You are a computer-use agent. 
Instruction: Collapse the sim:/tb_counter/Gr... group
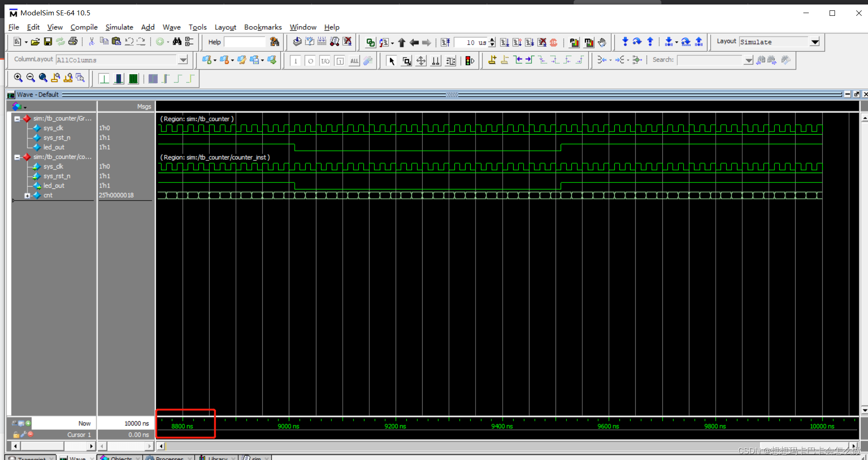click(x=17, y=119)
